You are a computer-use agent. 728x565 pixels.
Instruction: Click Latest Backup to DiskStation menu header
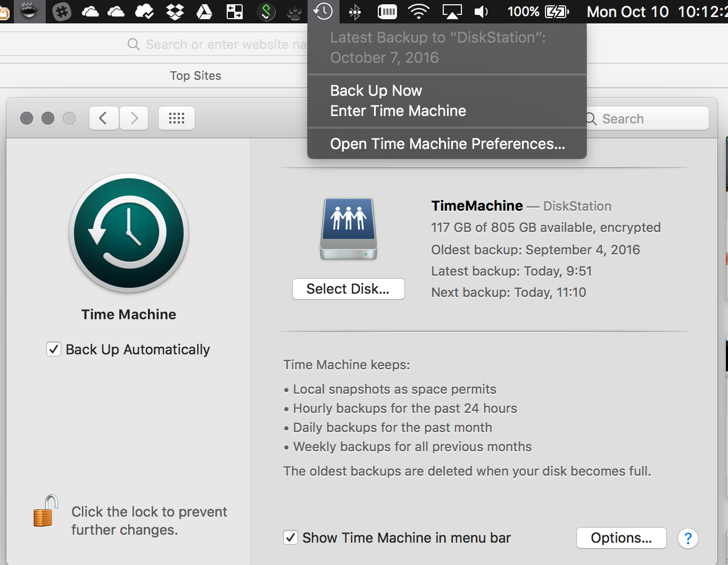coord(438,47)
